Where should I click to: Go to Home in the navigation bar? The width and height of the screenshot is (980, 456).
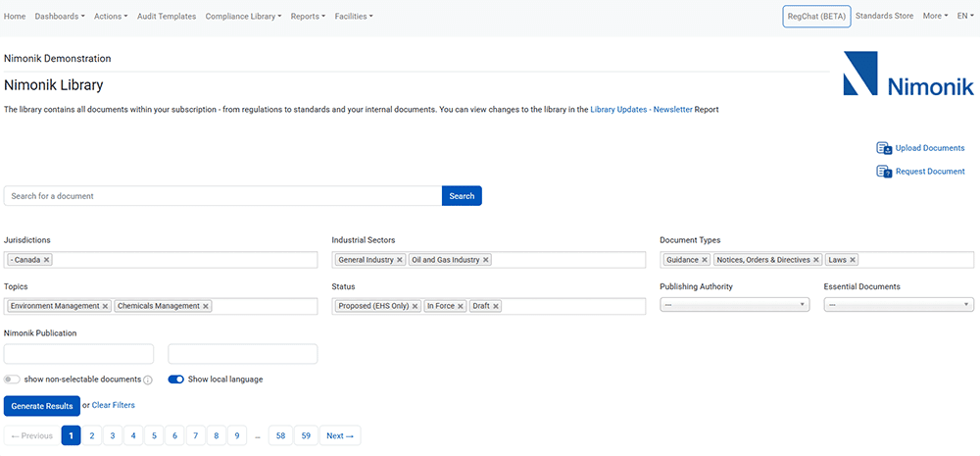click(15, 17)
